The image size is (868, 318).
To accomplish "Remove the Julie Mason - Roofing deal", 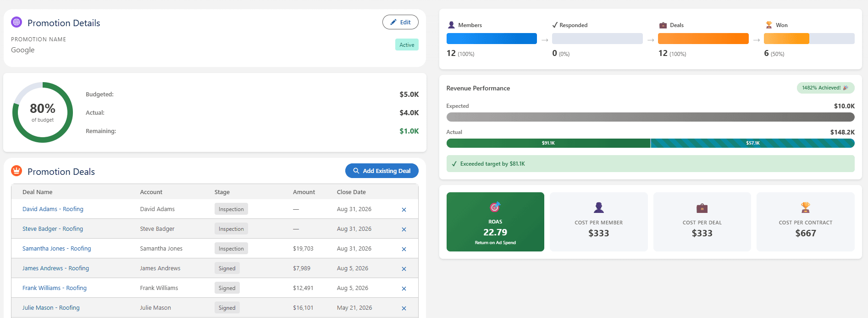I will (404, 308).
